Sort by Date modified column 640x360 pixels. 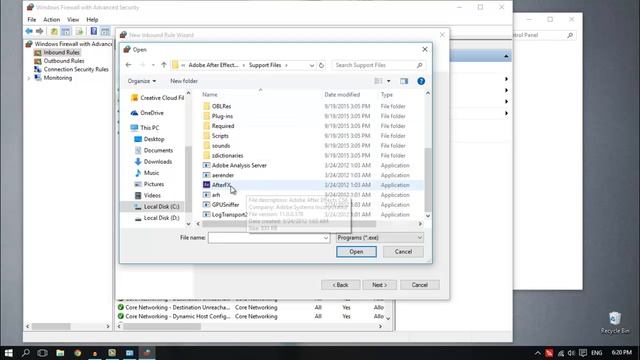pyautogui.click(x=342, y=95)
